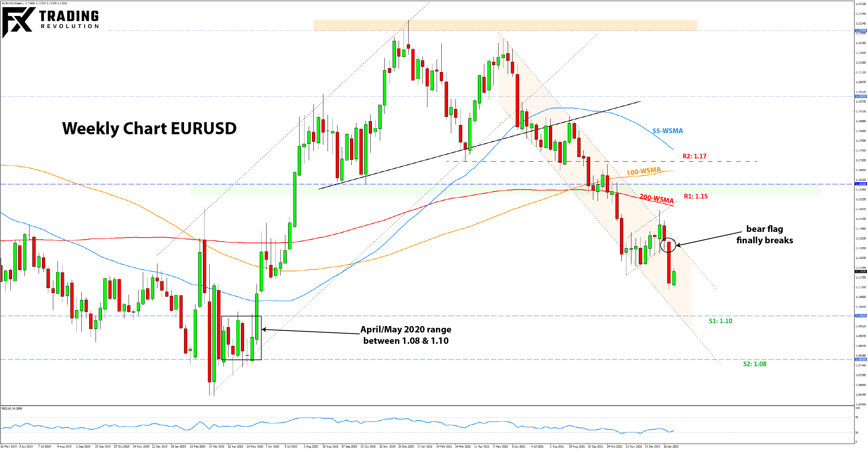The width and height of the screenshot is (868, 450).
Task: Click the '17 Jan 2021' date axis label
Action: [425, 446]
